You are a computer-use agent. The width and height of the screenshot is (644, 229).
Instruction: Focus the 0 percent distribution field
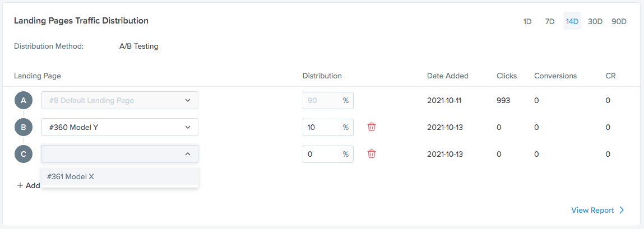click(x=321, y=155)
